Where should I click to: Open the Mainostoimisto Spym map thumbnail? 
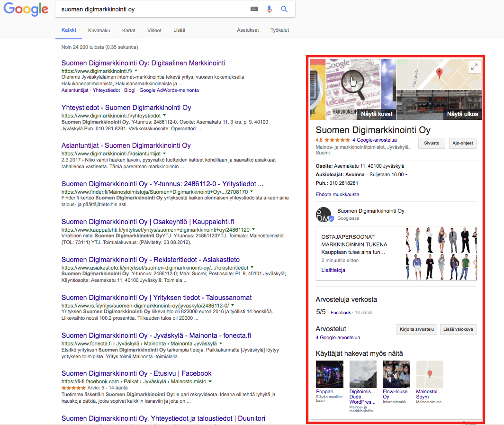click(430, 374)
